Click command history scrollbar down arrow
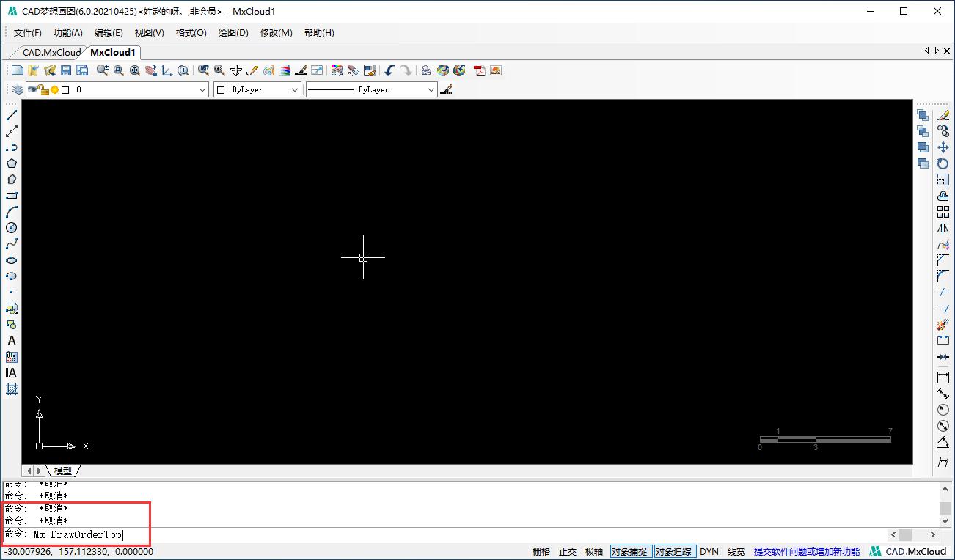 click(945, 520)
